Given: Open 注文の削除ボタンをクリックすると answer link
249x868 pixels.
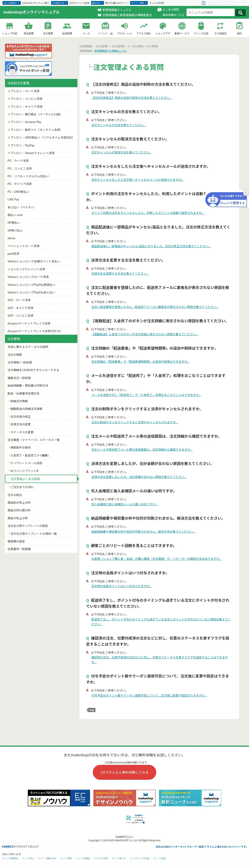Looking at the screenshot, I should 135,422.
